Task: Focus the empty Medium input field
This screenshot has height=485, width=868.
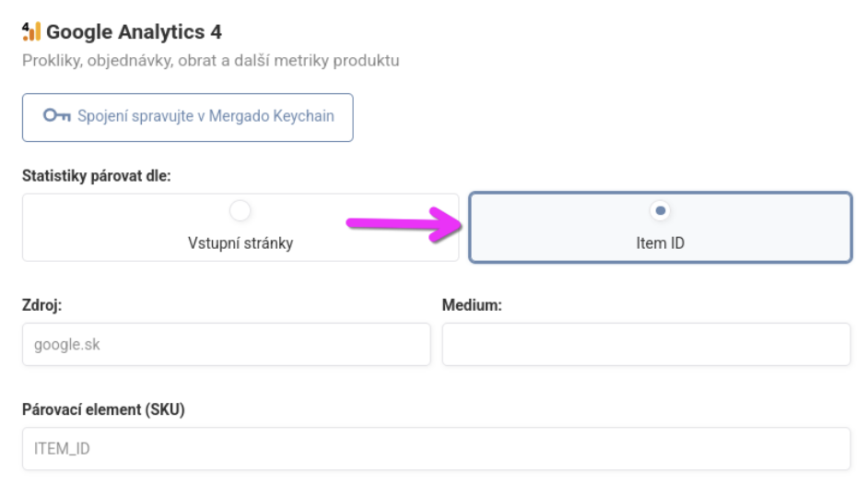Action: (646, 345)
